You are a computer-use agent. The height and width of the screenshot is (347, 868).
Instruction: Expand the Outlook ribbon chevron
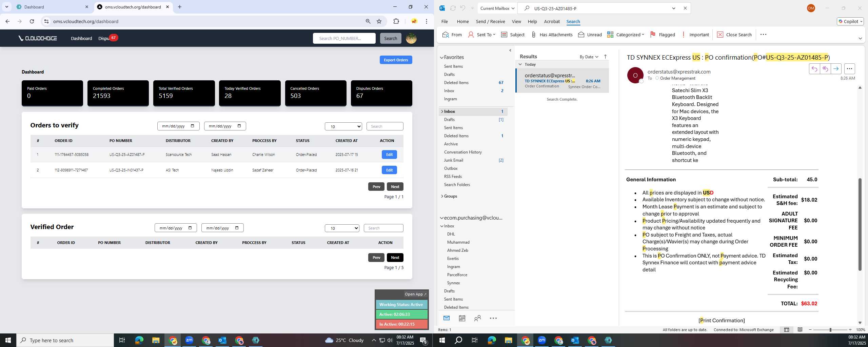click(860, 38)
